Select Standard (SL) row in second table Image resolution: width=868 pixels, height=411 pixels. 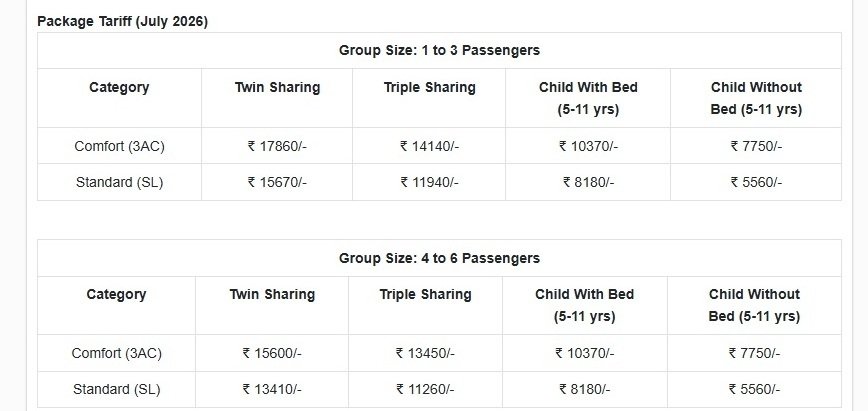(x=439, y=389)
